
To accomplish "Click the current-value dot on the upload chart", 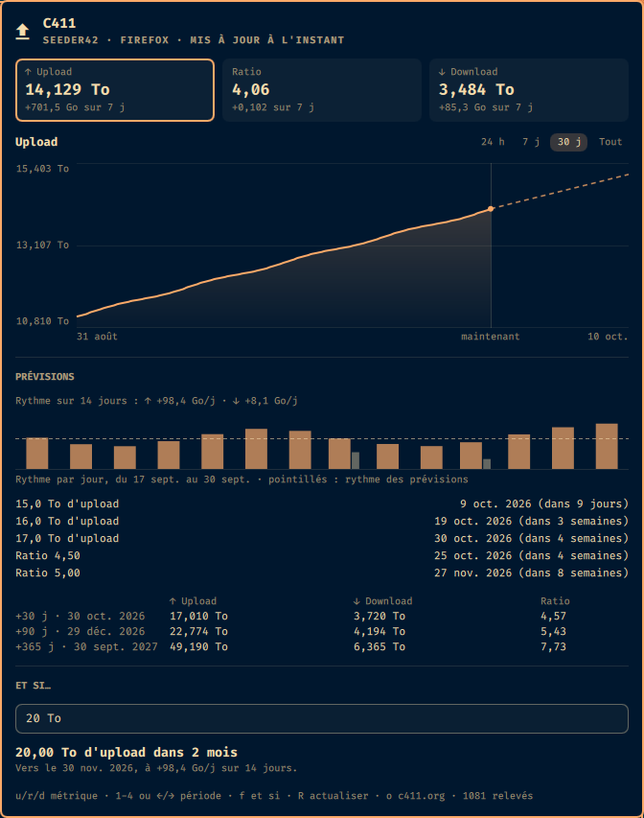I will pos(491,209).
